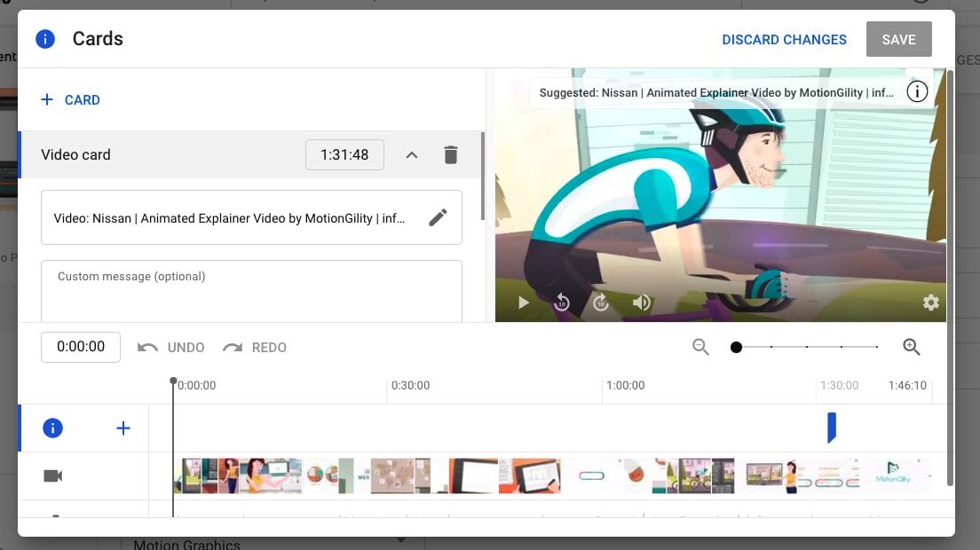Undo the last card edit
Viewport: 980px width, 550px height.
coord(170,347)
